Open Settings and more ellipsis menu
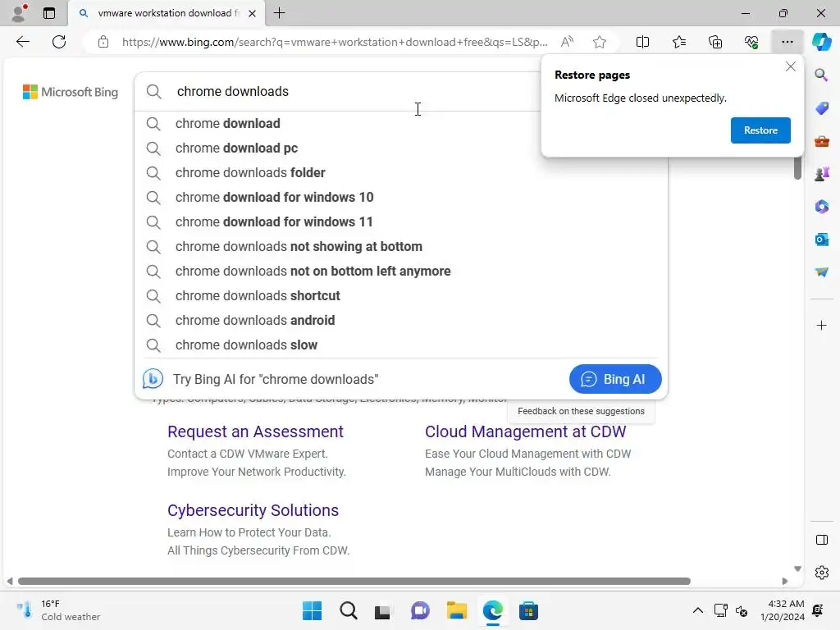The height and width of the screenshot is (630, 840). [x=787, y=42]
